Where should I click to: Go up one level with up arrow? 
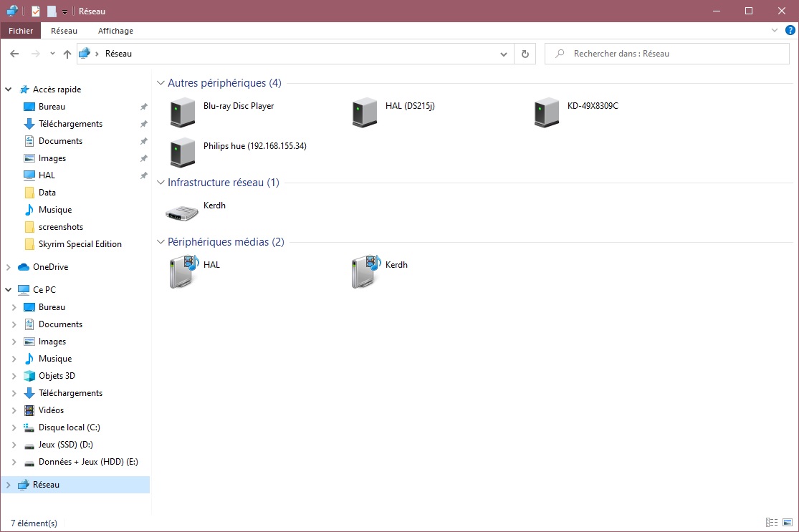[67, 54]
